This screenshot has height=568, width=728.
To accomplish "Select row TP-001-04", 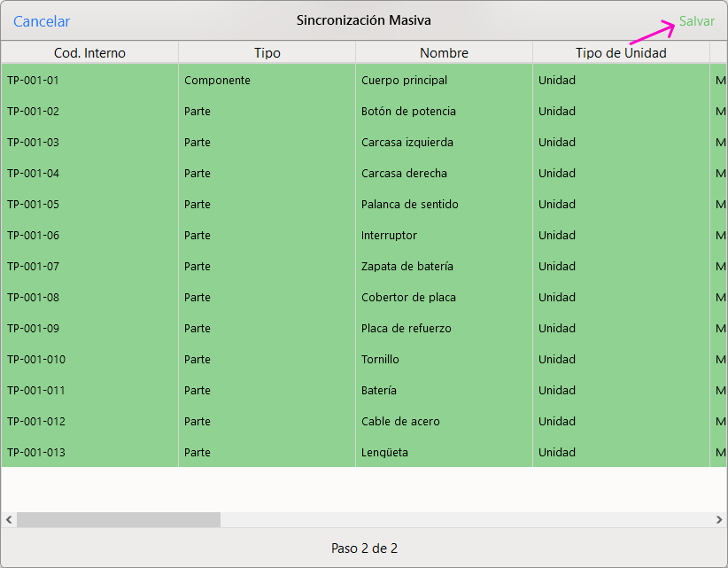I will (x=34, y=174).
